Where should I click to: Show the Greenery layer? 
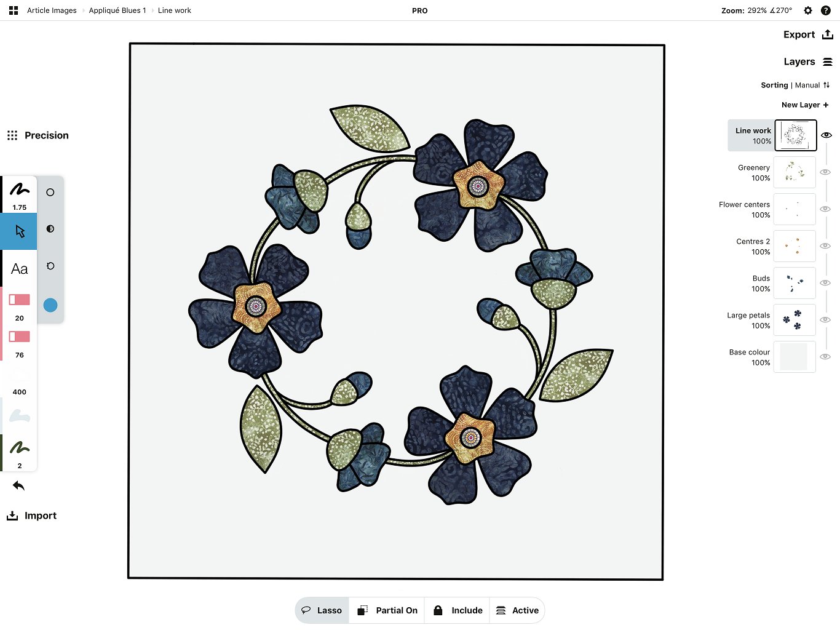(x=826, y=172)
